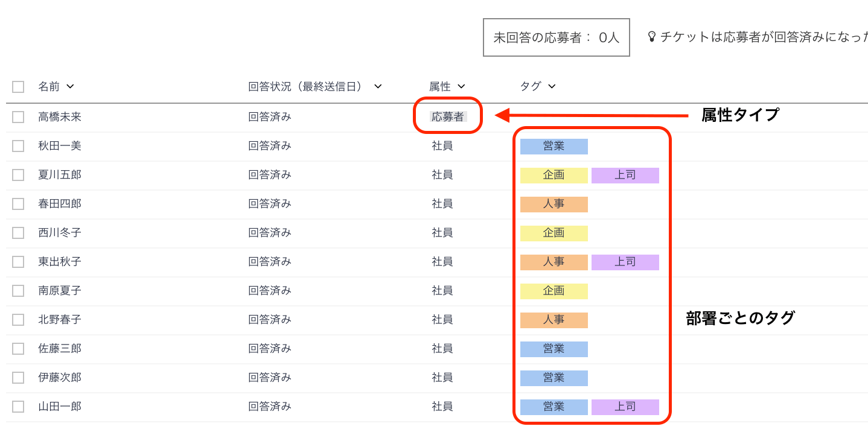868x432 pixels.
Task: Expand the 回答状況（最終送信日）filter dropdown
Action: tap(378, 86)
